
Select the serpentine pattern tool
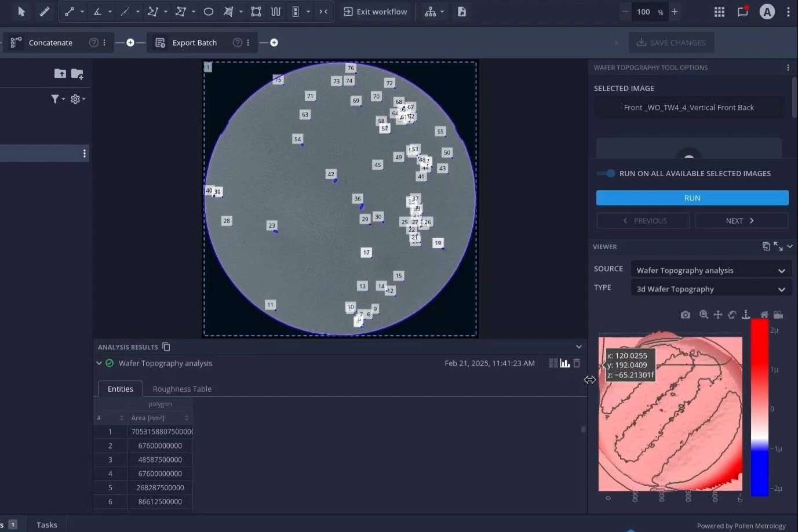(x=276, y=12)
